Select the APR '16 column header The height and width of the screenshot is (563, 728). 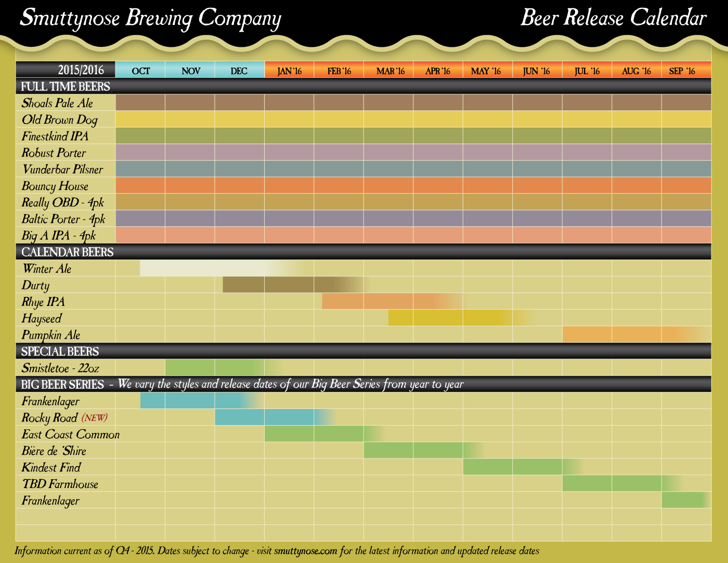(x=438, y=70)
